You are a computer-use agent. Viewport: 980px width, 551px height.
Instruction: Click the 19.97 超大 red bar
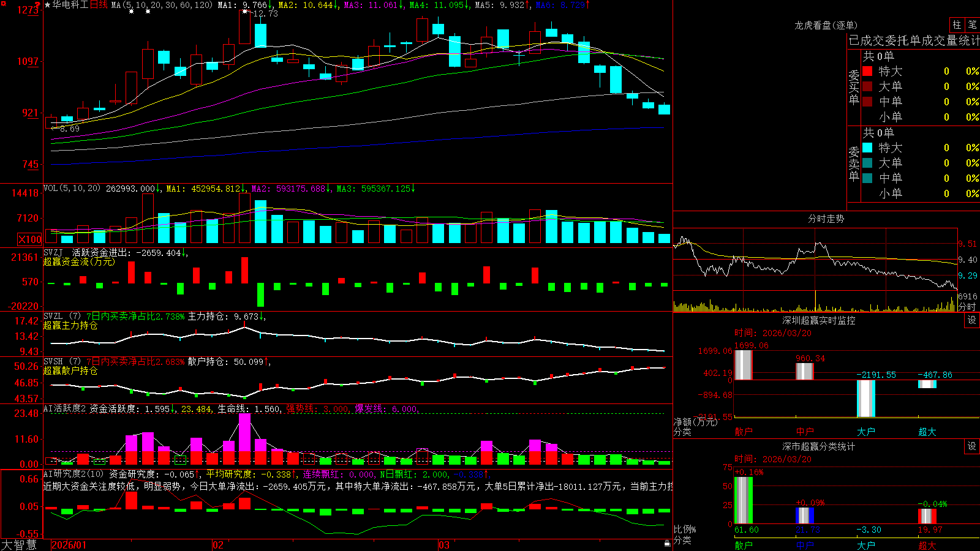[927, 516]
